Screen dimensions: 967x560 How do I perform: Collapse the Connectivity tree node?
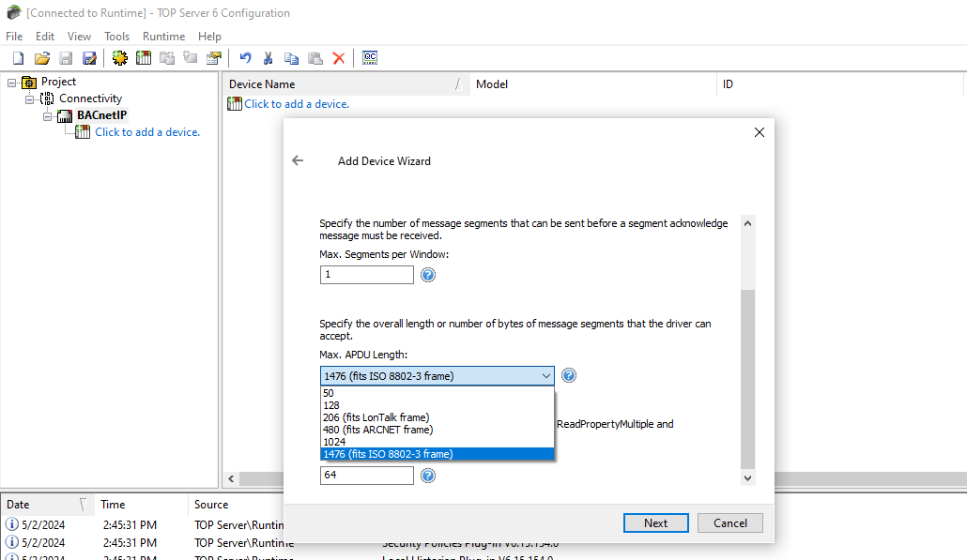pyautogui.click(x=29, y=98)
